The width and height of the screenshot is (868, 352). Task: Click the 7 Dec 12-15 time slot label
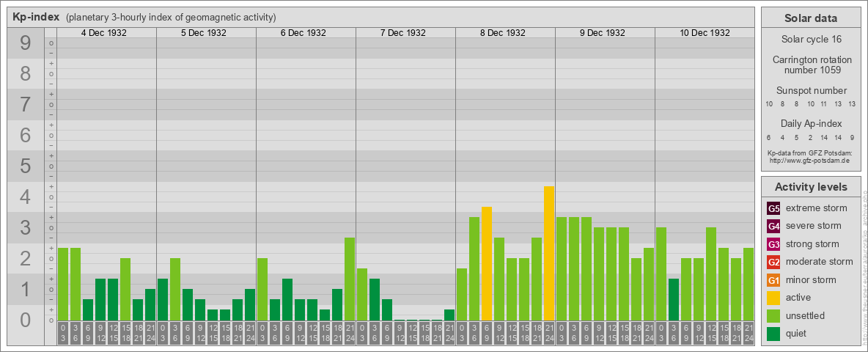coord(412,333)
